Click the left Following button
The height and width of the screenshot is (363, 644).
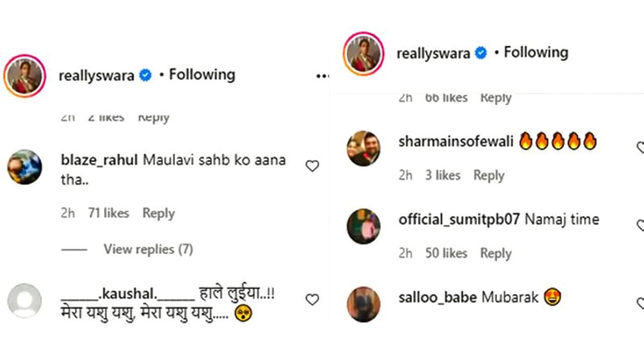click(202, 75)
